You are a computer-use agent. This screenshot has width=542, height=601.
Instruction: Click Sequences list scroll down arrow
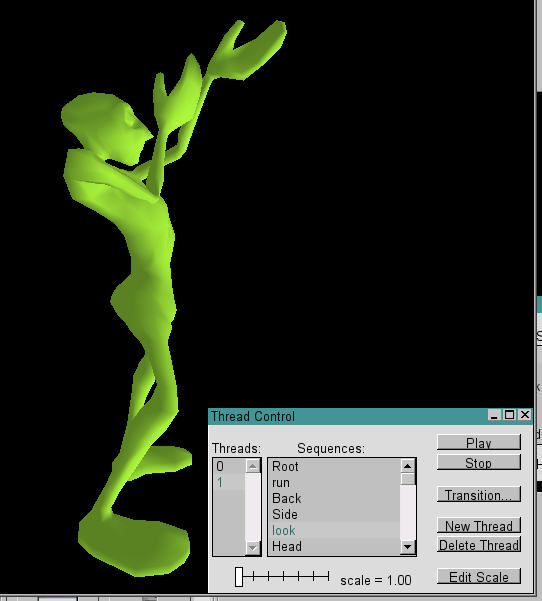point(407,547)
